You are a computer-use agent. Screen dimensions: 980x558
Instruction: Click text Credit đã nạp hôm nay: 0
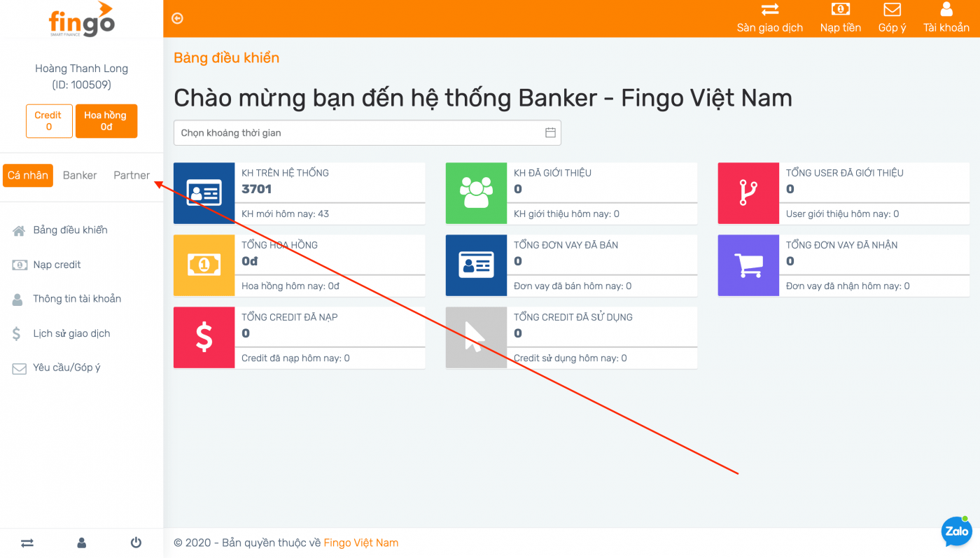click(295, 358)
